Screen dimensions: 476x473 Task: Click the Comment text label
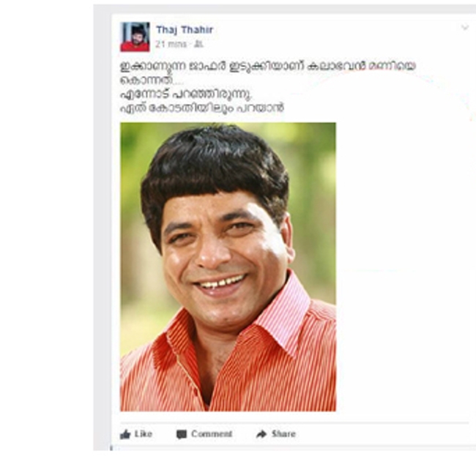[212, 434]
